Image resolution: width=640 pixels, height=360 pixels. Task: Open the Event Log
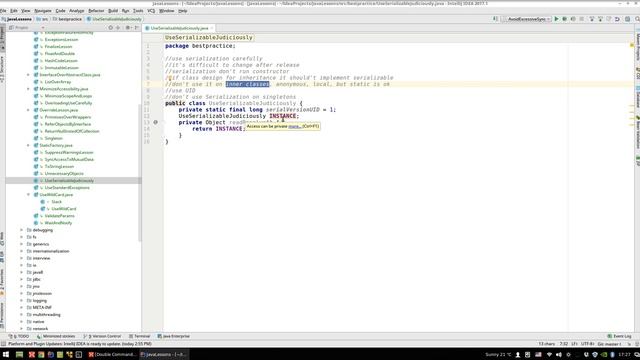coord(620,336)
